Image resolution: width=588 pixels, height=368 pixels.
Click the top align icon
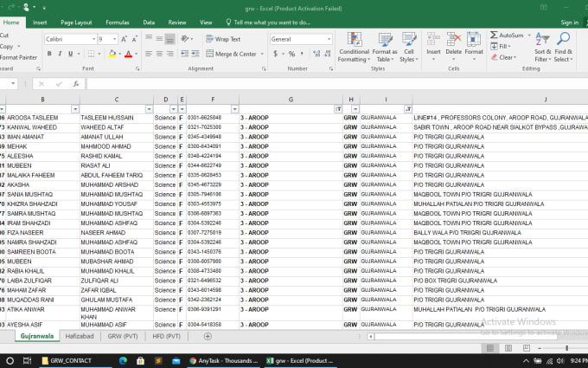coord(149,39)
